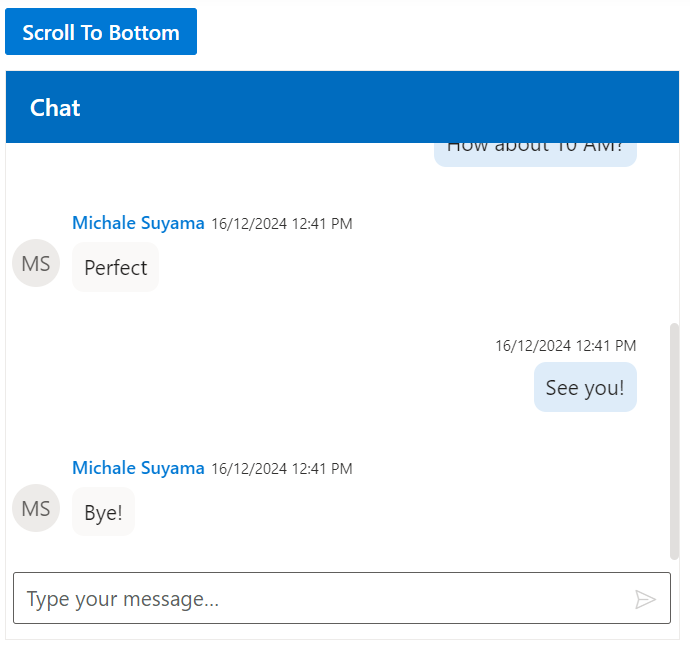Click the Michale Suyama name above Bye!
The image size is (690, 655).
(x=138, y=468)
